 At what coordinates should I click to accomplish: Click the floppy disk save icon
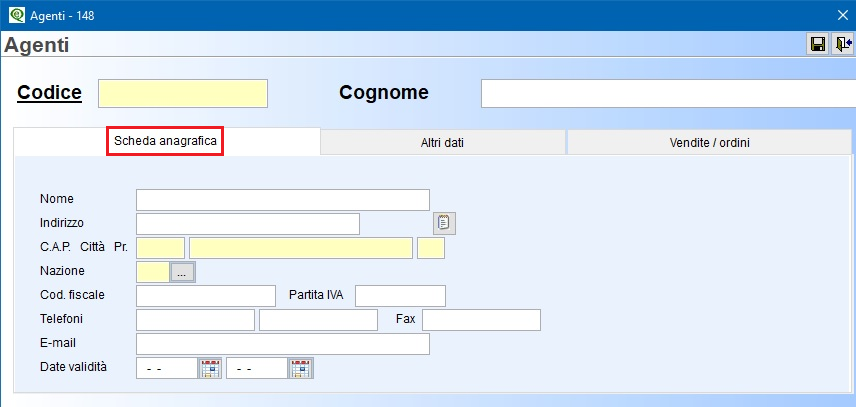tap(818, 44)
